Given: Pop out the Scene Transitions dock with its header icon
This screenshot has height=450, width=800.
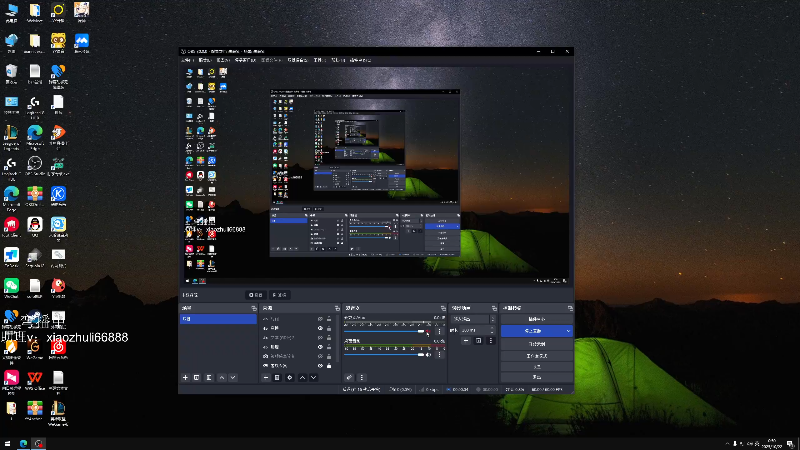Looking at the screenshot, I should coord(494,308).
